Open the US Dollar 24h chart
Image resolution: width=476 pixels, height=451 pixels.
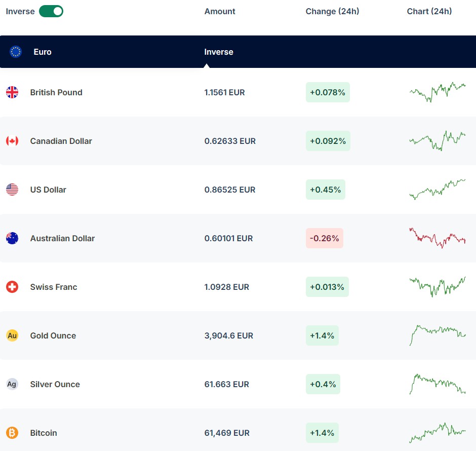(x=438, y=189)
